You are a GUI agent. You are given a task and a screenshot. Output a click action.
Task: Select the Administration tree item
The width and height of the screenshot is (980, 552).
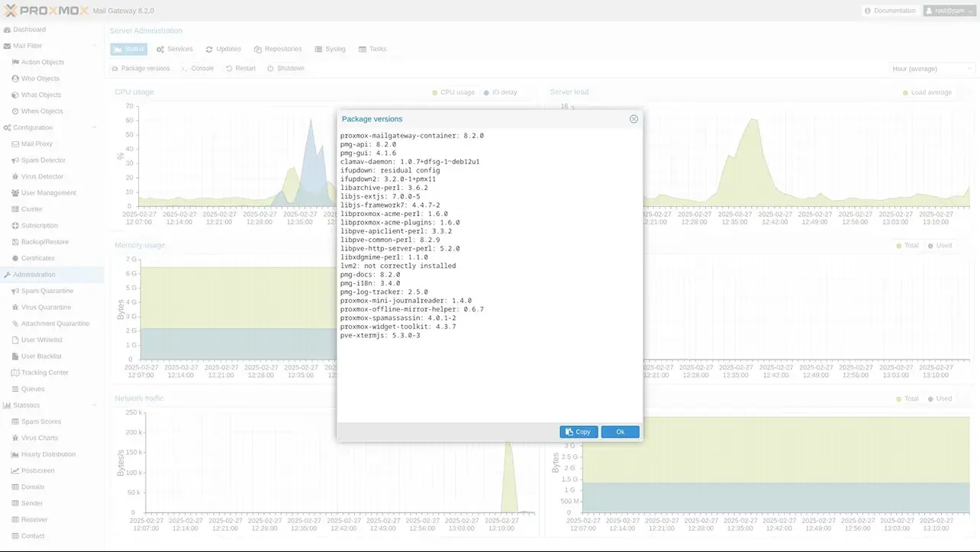52,275
